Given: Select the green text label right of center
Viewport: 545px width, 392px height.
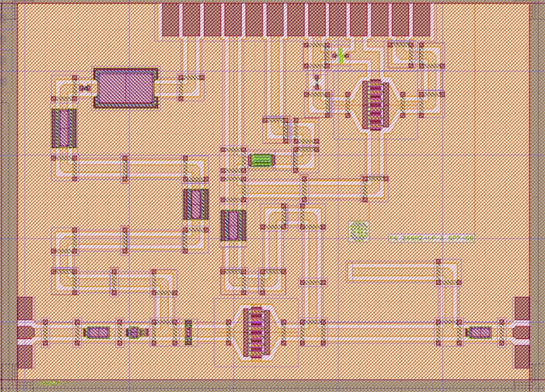Looking at the screenshot, I should [431, 238].
